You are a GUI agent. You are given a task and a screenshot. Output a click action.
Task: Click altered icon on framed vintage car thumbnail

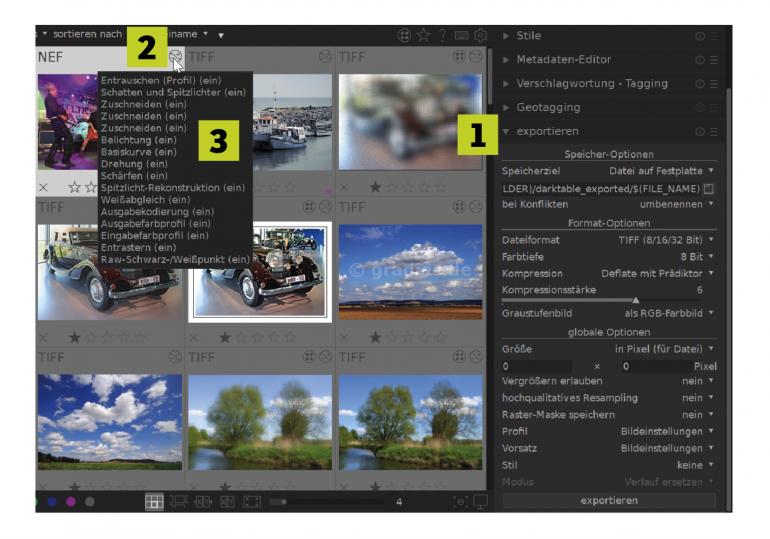325,207
